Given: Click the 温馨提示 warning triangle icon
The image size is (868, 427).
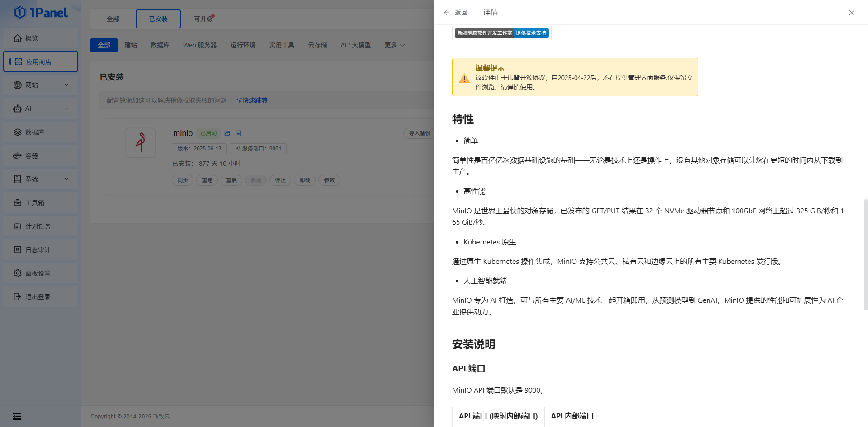Looking at the screenshot, I should pos(464,78).
